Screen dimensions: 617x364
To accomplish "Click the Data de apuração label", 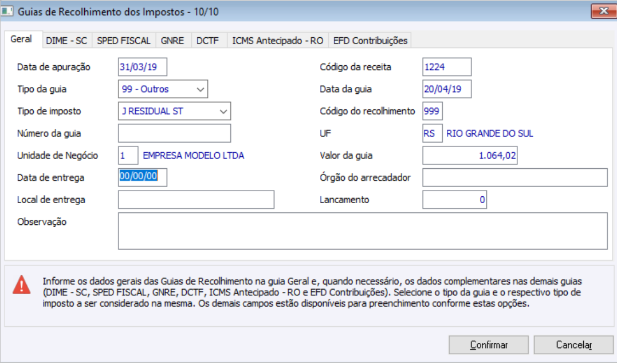I will (53, 67).
